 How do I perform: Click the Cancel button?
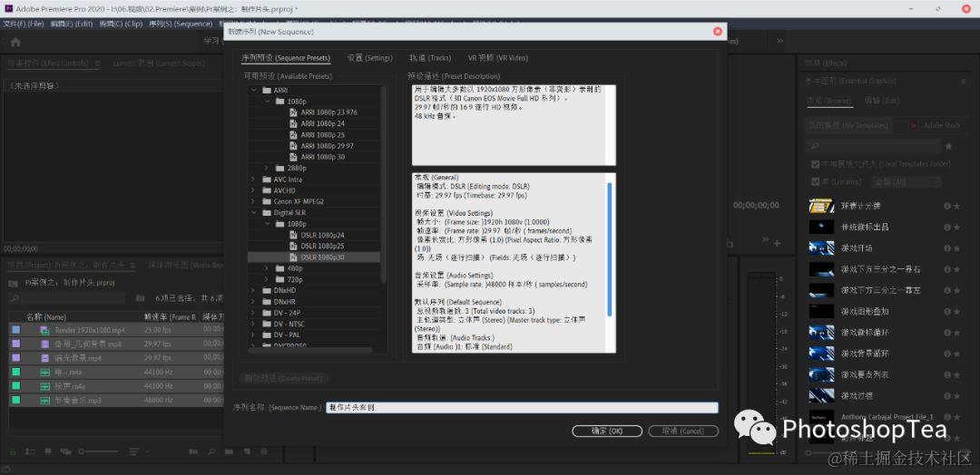(683, 431)
